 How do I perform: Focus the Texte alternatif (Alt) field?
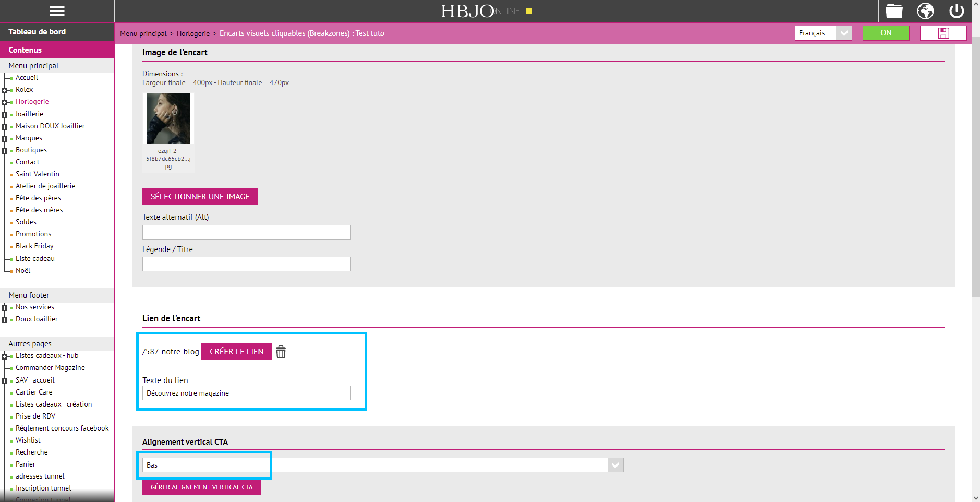click(x=246, y=232)
